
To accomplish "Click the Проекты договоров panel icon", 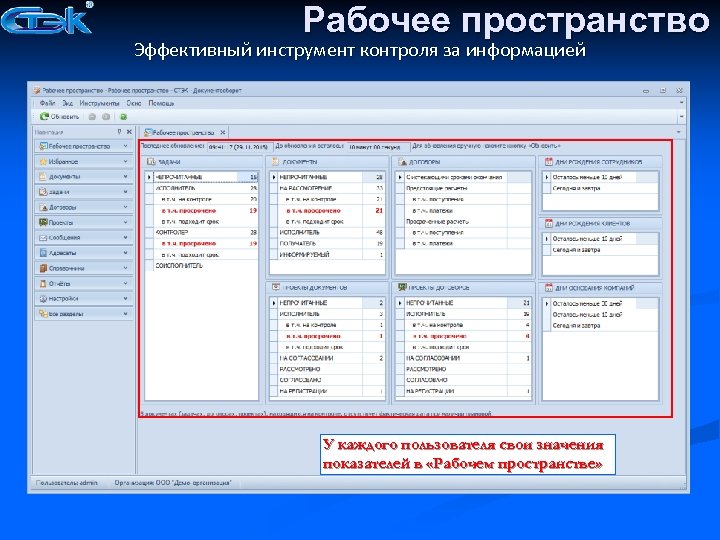I will click(402, 287).
